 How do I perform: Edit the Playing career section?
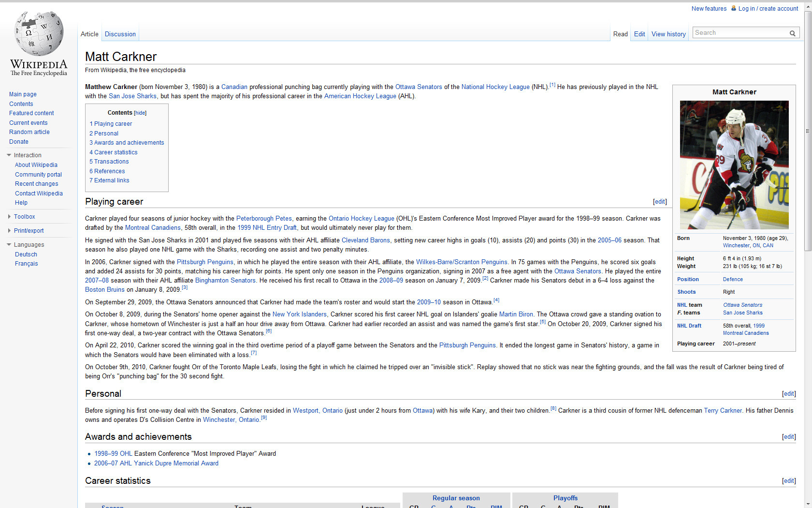(660, 202)
